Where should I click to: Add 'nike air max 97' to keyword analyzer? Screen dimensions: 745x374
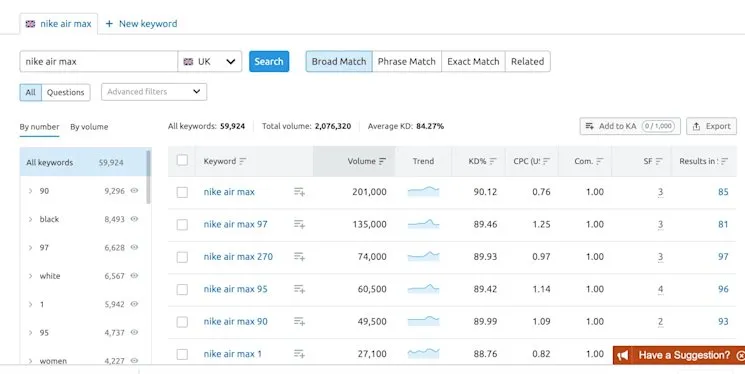pos(299,224)
